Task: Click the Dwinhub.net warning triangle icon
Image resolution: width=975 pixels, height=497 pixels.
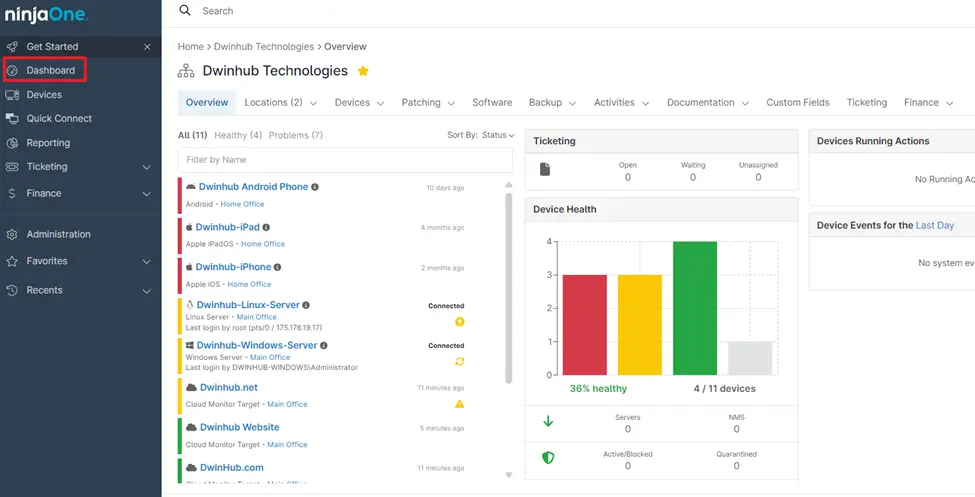Action: coord(460,404)
